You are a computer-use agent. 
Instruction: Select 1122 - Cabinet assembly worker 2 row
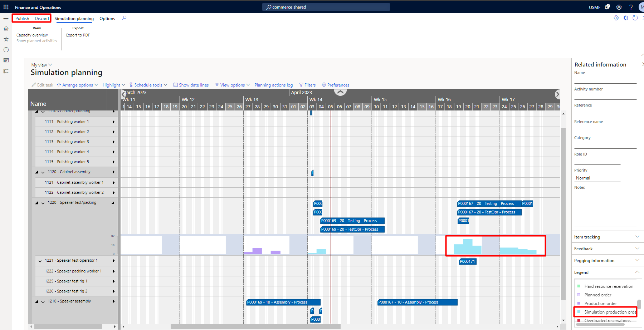point(76,192)
